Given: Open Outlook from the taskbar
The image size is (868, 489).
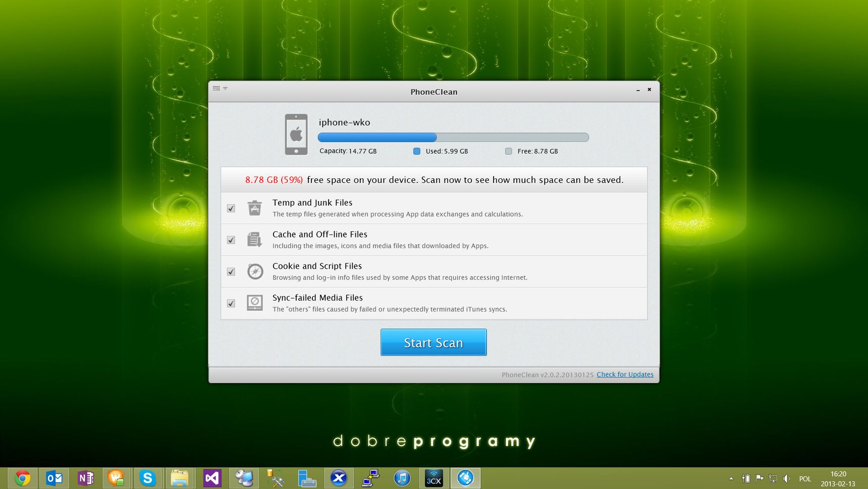Looking at the screenshot, I should click(54, 478).
